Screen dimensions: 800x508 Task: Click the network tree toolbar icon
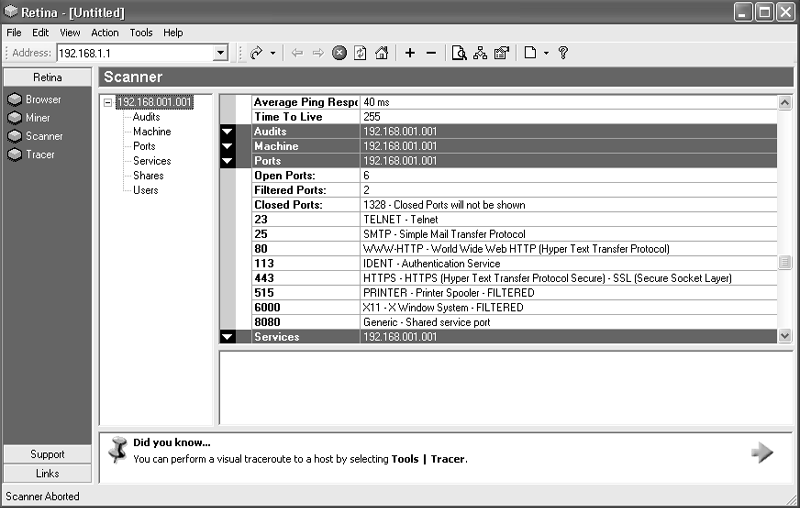tap(480, 53)
